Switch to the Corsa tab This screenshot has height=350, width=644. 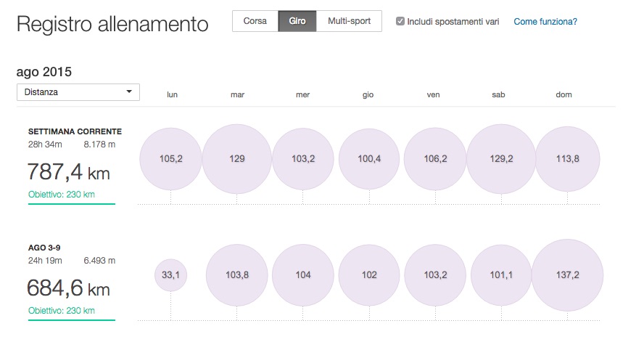pos(255,21)
